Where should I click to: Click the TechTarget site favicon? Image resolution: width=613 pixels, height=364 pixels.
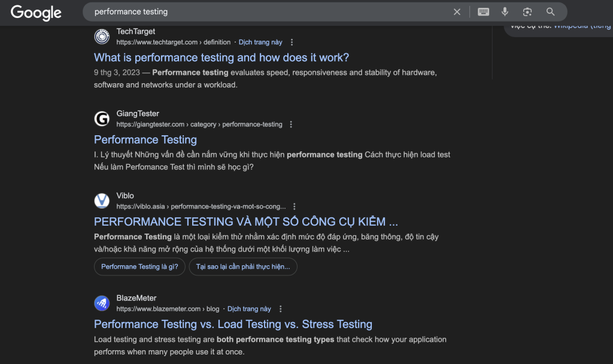click(102, 37)
